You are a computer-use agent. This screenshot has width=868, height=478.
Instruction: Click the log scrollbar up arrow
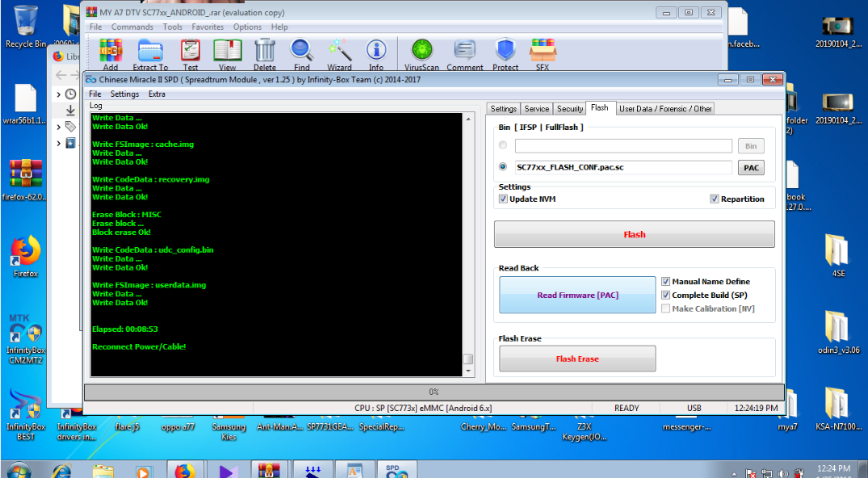click(x=468, y=119)
